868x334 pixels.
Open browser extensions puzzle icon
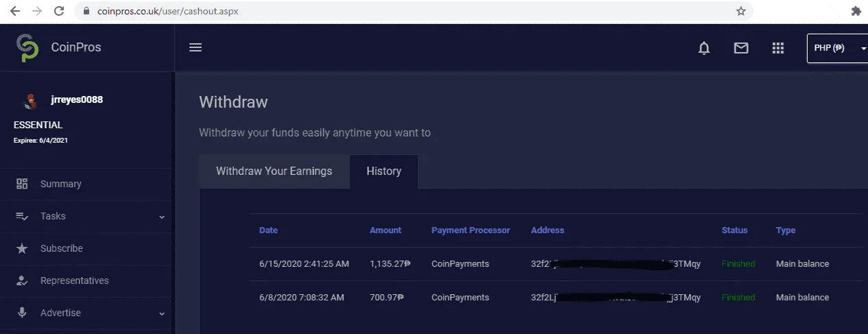point(856,11)
